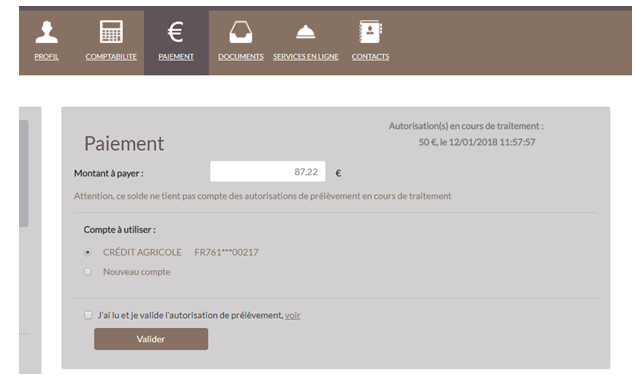Open the 'voir' authorisation link
The width and height of the screenshot is (638, 378).
(x=293, y=315)
